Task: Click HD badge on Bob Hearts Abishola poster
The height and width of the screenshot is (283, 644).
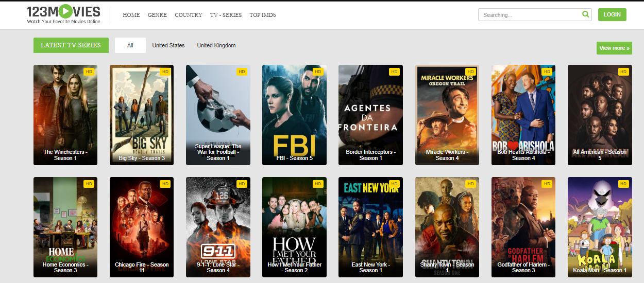Action: coord(547,72)
